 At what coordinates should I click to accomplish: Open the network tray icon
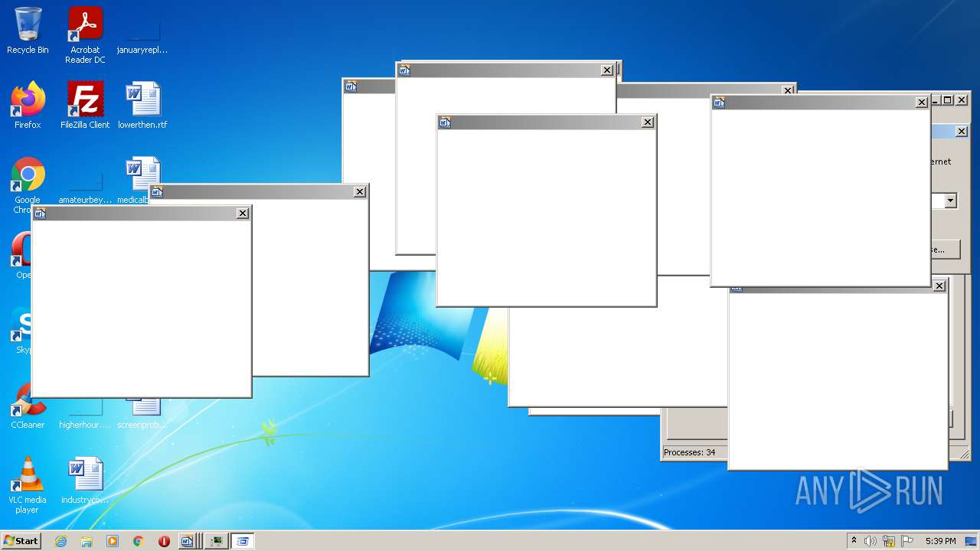[889, 541]
